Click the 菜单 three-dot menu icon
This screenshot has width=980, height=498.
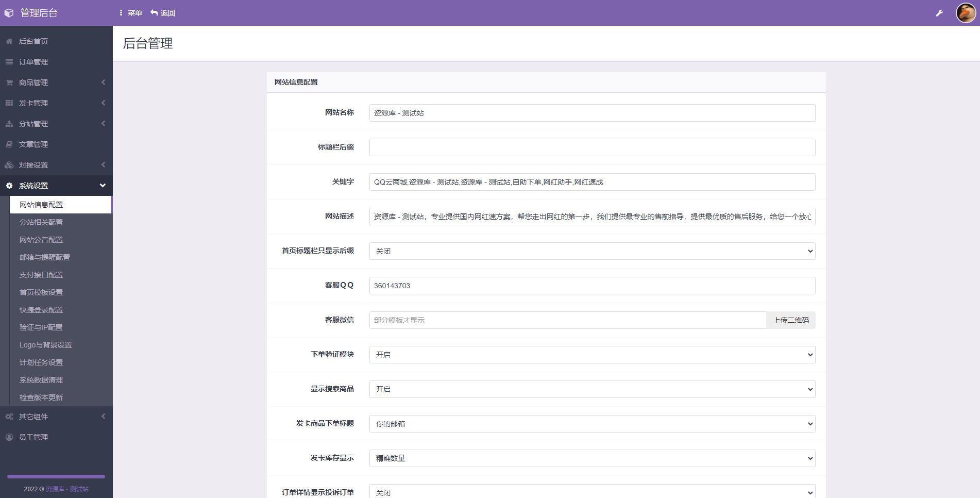point(121,13)
